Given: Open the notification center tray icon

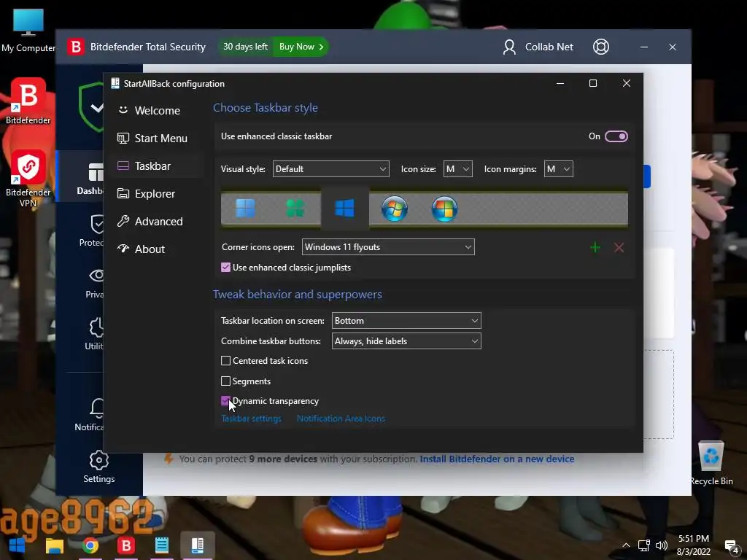Looking at the screenshot, I should pos(731,547).
